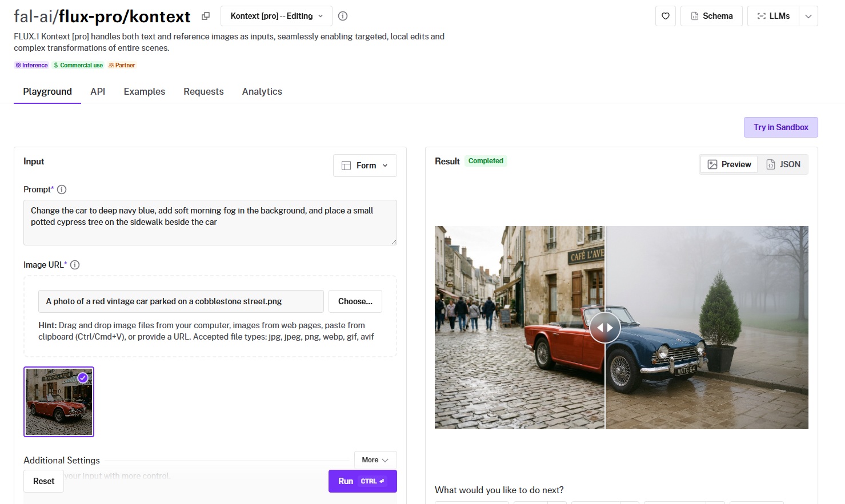Switch result view to Preview
The height and width of the screenshot is (504, 845).
[729, 164]
